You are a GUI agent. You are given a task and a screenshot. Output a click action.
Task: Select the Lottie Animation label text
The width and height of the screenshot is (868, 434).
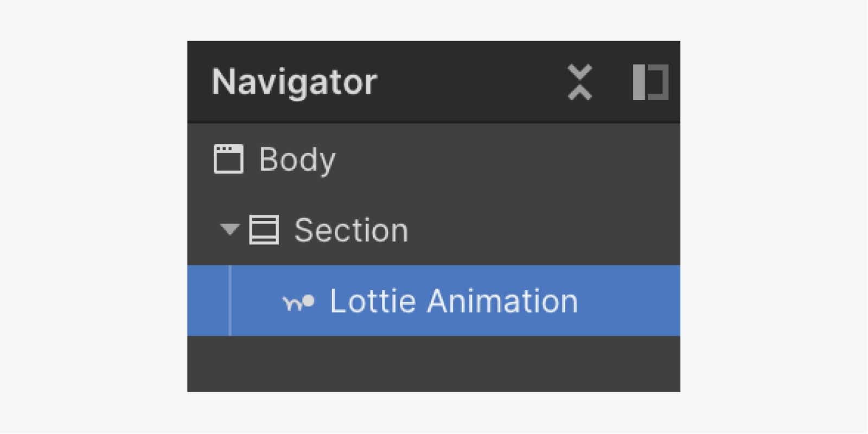454,301
